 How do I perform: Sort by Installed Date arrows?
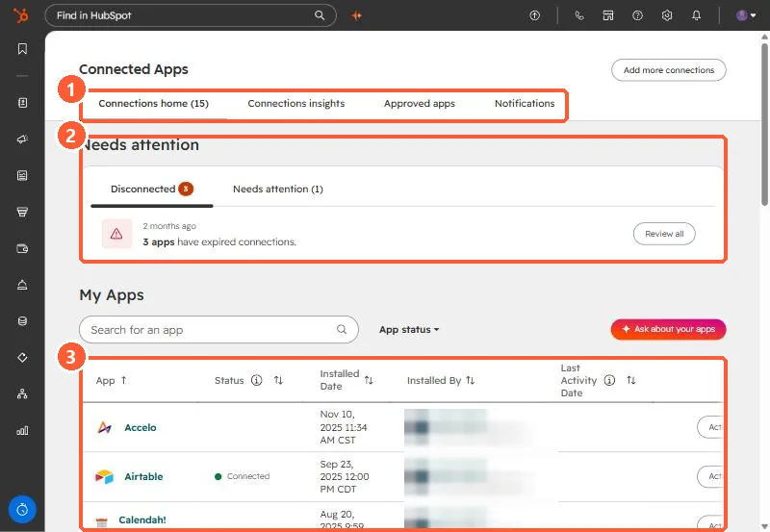click(369, 380)
